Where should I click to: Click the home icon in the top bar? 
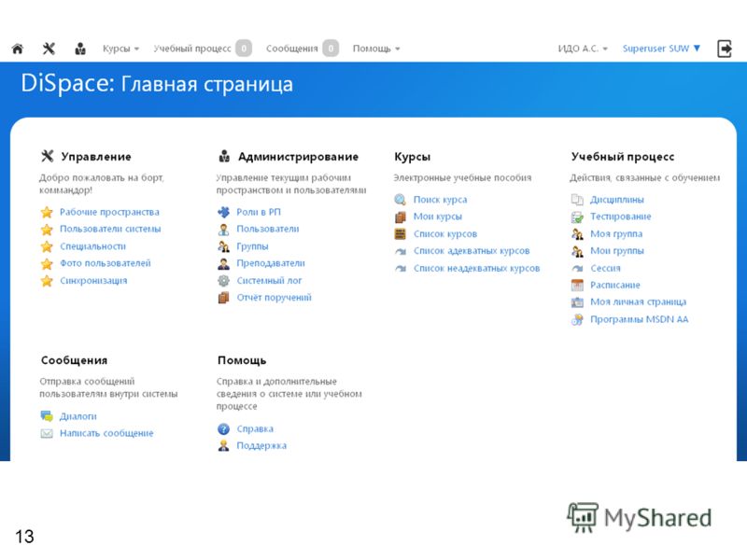point(18,49)
